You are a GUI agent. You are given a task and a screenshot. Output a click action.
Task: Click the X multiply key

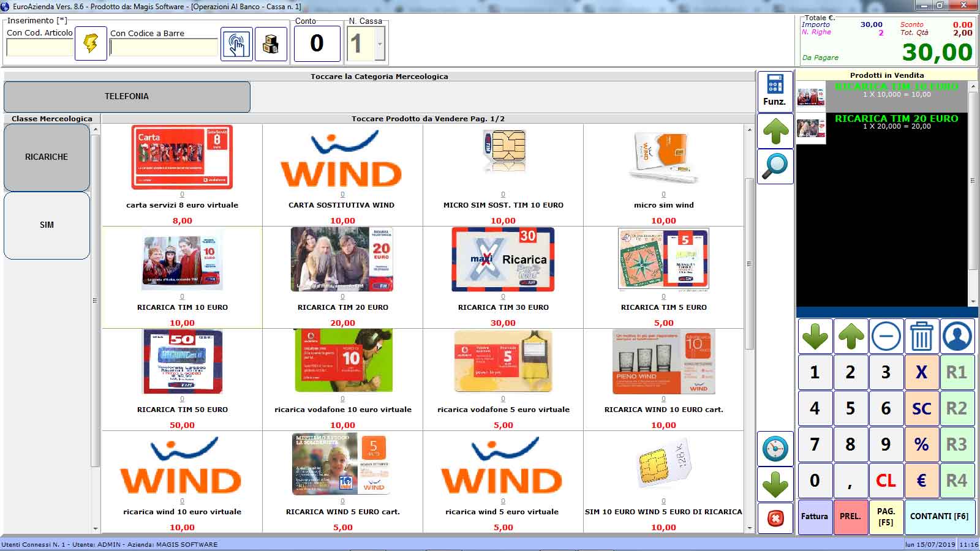[x=921, y=372]
